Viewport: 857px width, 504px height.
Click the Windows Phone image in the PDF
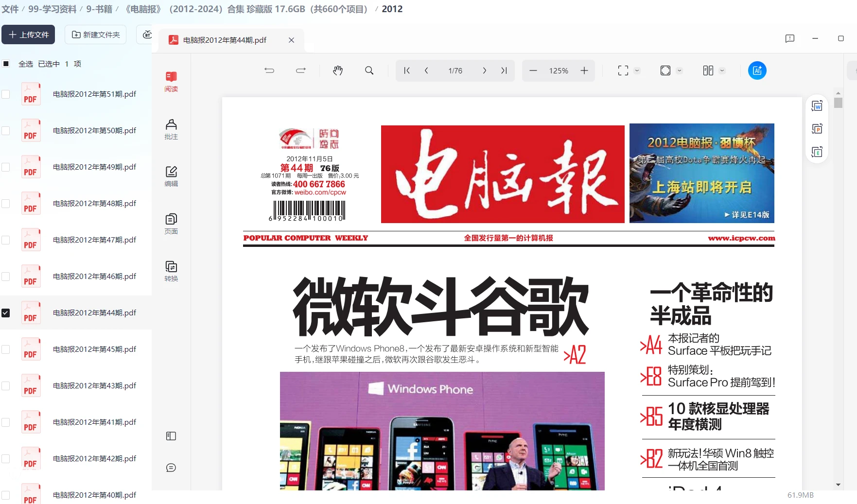coord(442,431)
